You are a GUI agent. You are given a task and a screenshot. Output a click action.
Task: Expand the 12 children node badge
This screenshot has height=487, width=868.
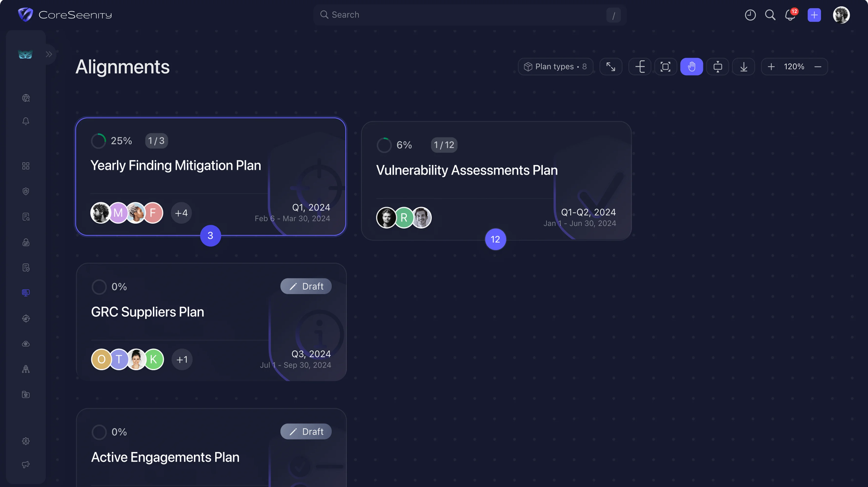coord(495,239)
